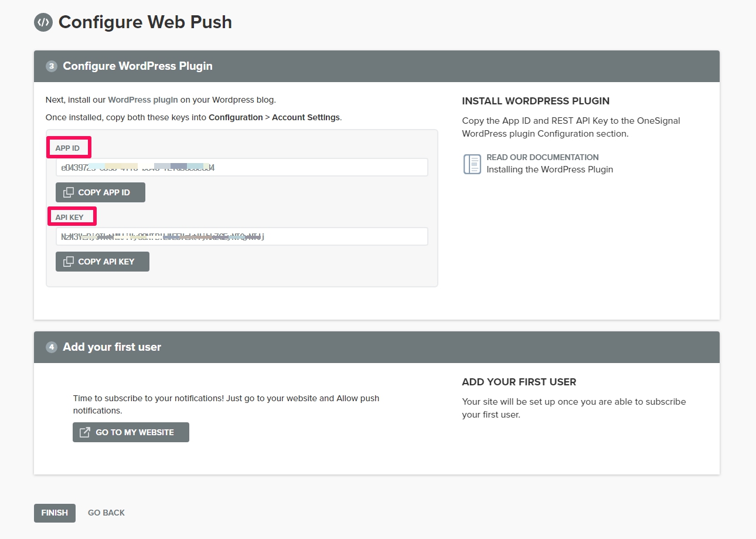Open READ OUR DOCUMENTATION link
This screenshot has height=539, width=756.
[542, 157]
